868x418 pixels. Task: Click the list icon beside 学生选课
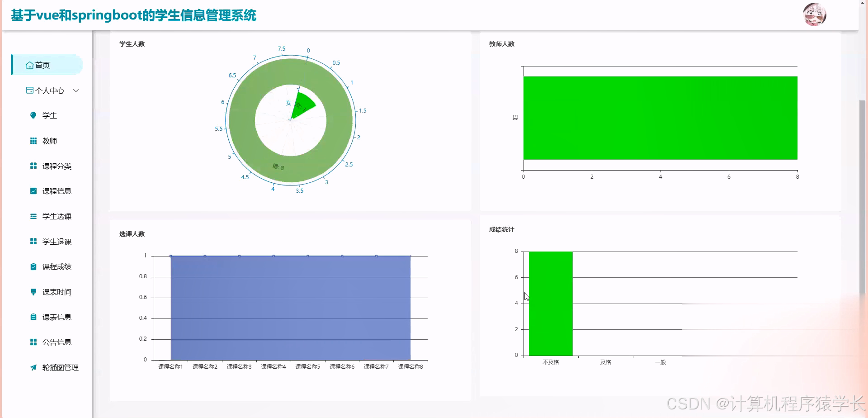[33, 216]
